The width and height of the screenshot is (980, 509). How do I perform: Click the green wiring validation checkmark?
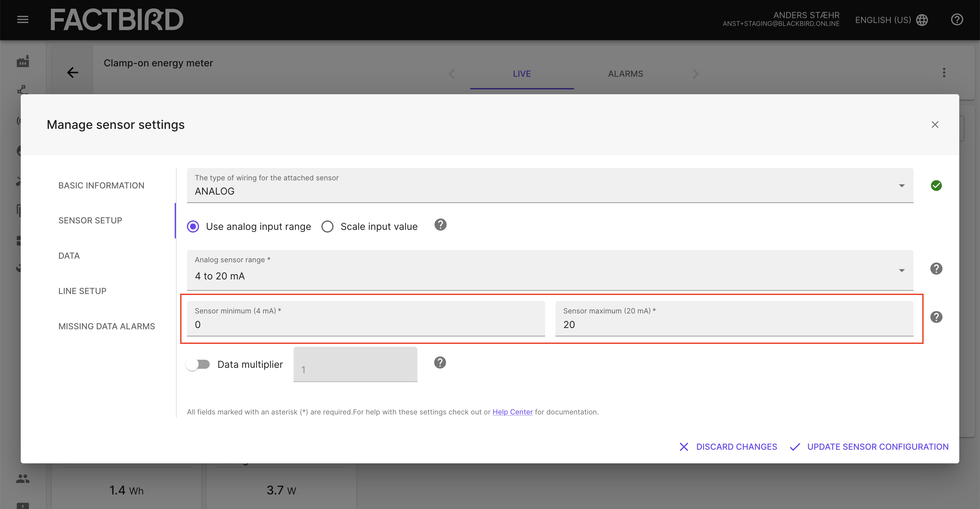(936, 186)
